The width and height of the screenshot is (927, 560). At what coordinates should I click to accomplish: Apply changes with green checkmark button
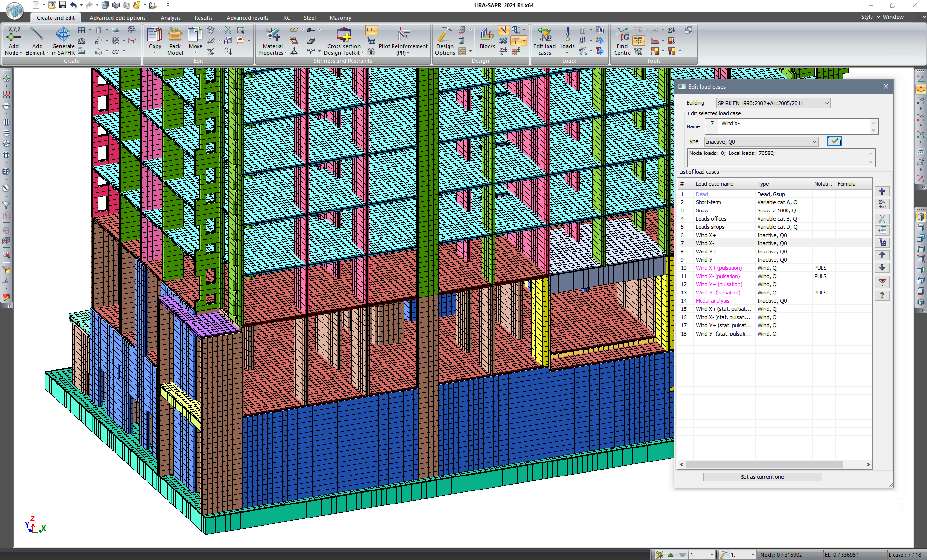coord(834,141)
